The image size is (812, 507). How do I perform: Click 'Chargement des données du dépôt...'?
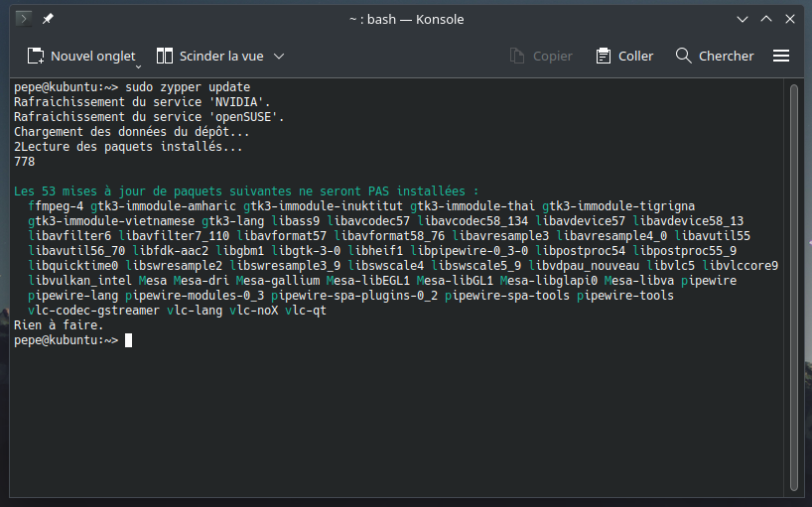(132, 132)
